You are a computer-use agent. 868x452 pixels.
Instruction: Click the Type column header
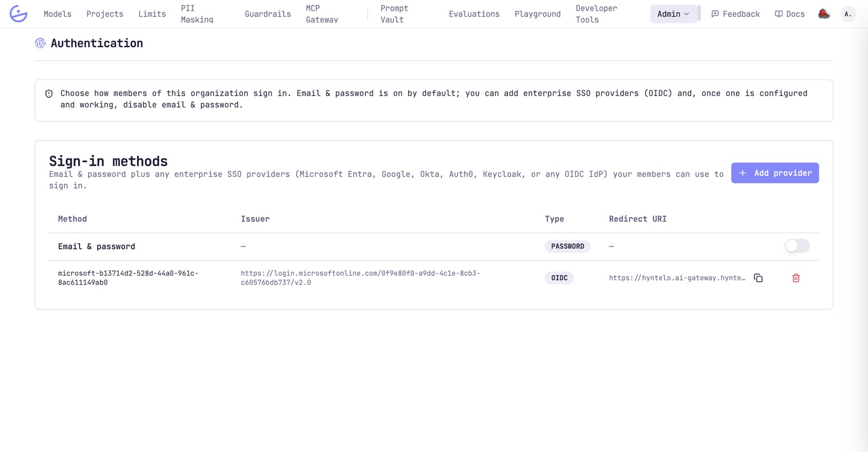[x=555, y=219]
